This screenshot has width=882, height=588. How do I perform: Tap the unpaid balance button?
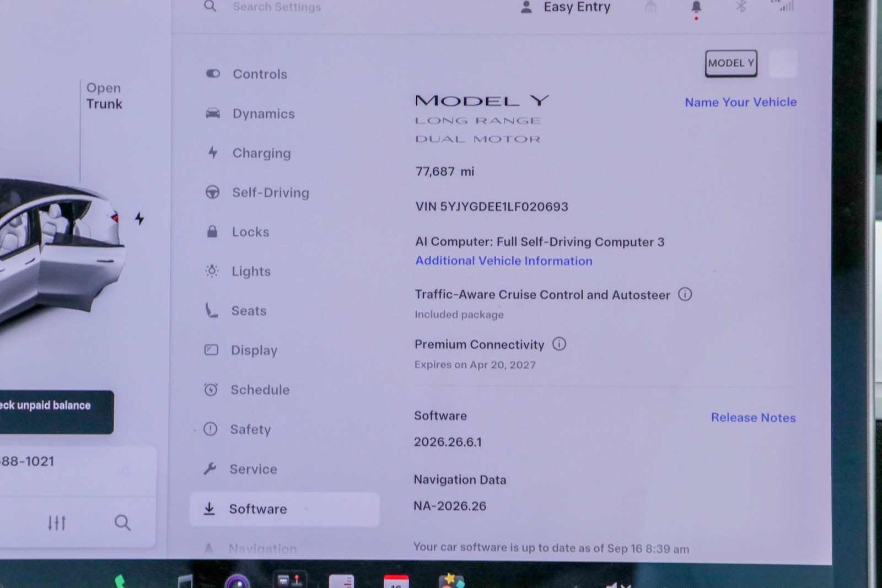(x=56, y=412)
